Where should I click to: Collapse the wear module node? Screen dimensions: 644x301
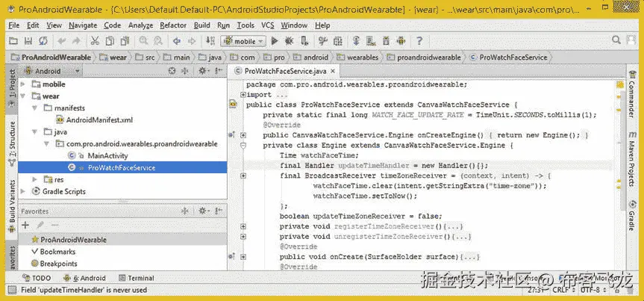(23, 96)
